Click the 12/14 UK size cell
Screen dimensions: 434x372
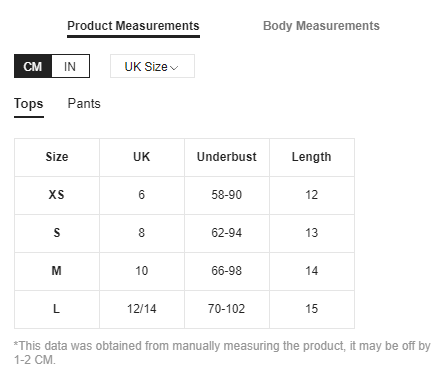pos(142,309)
